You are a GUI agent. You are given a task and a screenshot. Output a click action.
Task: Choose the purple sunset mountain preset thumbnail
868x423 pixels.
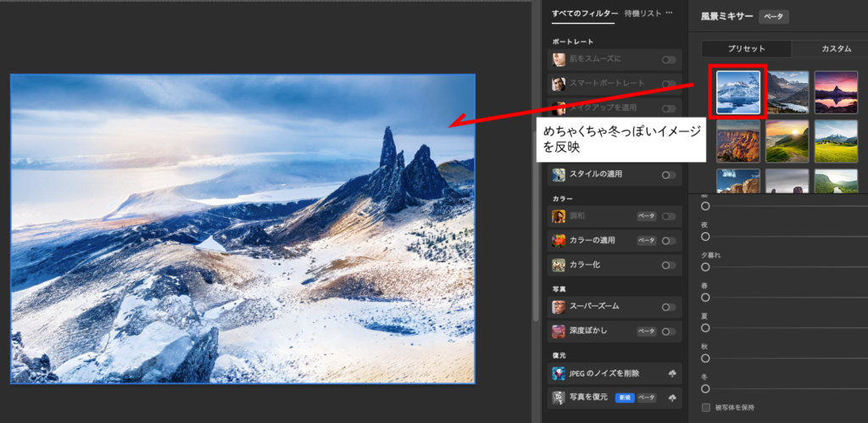point(836,92)
